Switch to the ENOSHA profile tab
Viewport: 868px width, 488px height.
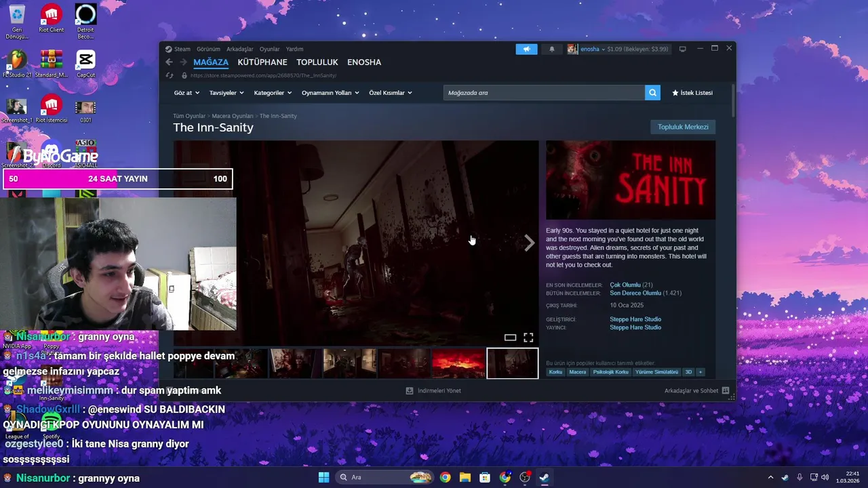tap(364, 62)
